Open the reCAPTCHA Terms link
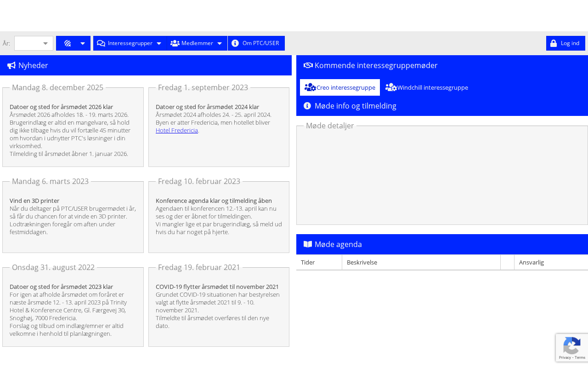Image resolution: width=588 pixels, height=368 pixels. coord(580,357)
